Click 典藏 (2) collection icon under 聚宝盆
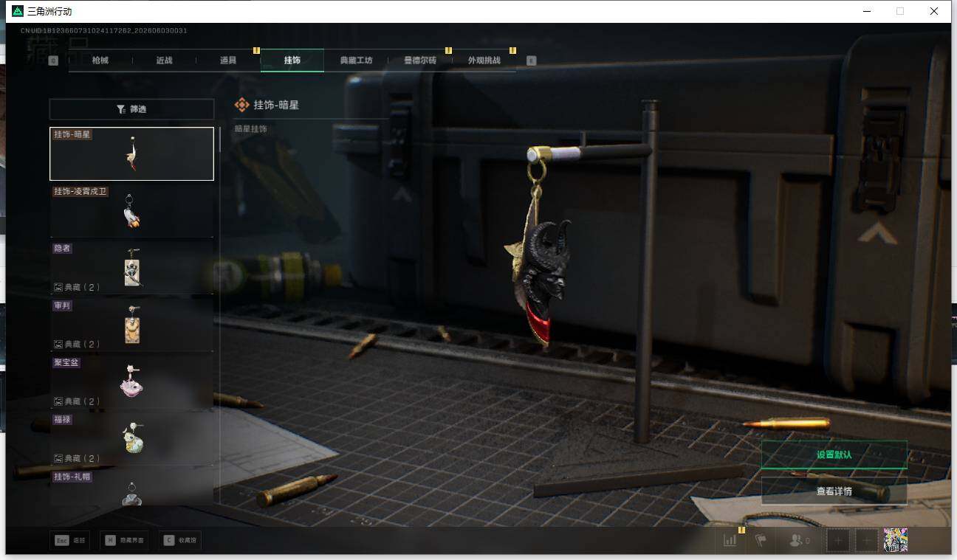The image size is (957, 560). coord(58,401)
